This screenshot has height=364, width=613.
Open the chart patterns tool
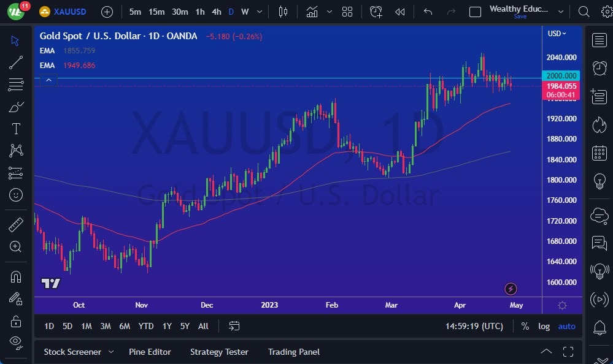click(15, 150)
